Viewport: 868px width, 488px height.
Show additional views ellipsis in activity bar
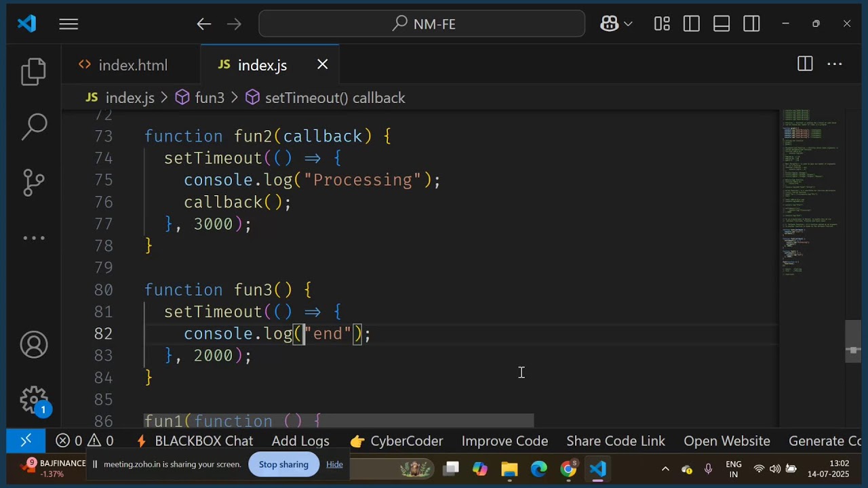click(33, 238)
